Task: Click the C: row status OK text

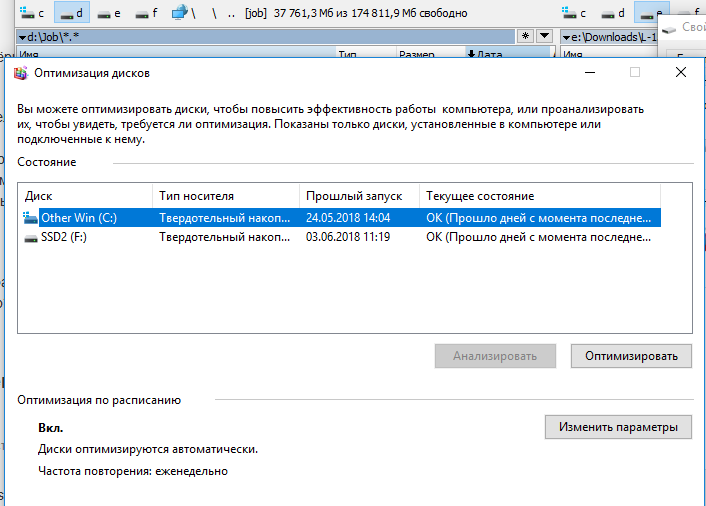Action: pyautogui.click(x=539, y=218)
